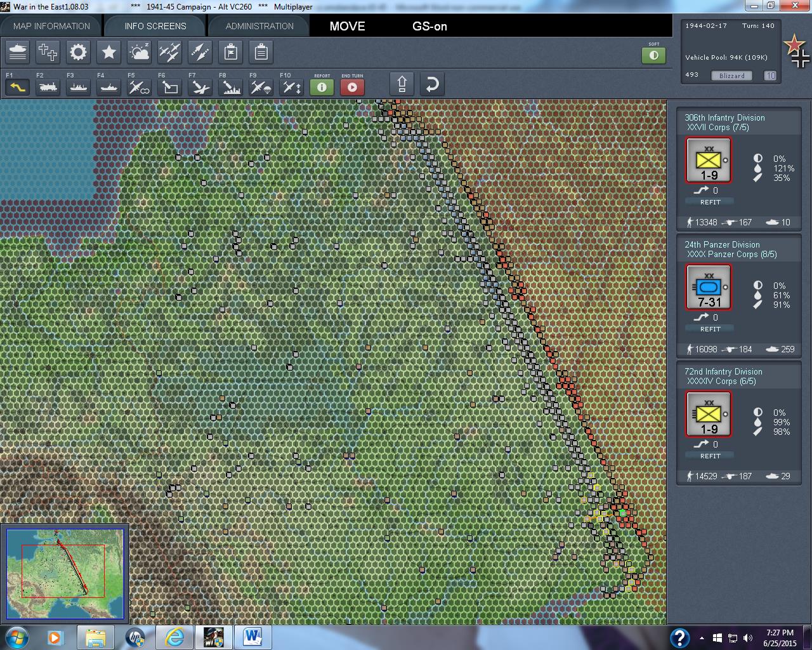
Task: Open the ADMINISTRATION tab
Action: click(259, 26)
